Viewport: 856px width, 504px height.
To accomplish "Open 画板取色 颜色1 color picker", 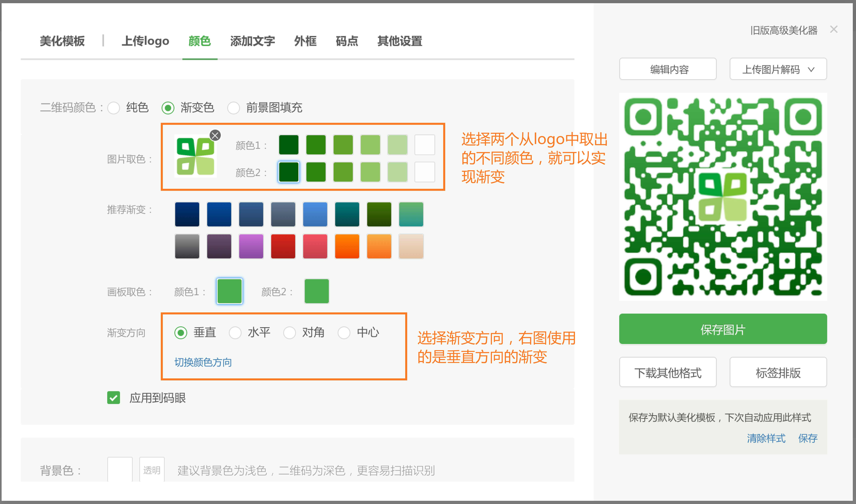I will click(x=230, y=291).
